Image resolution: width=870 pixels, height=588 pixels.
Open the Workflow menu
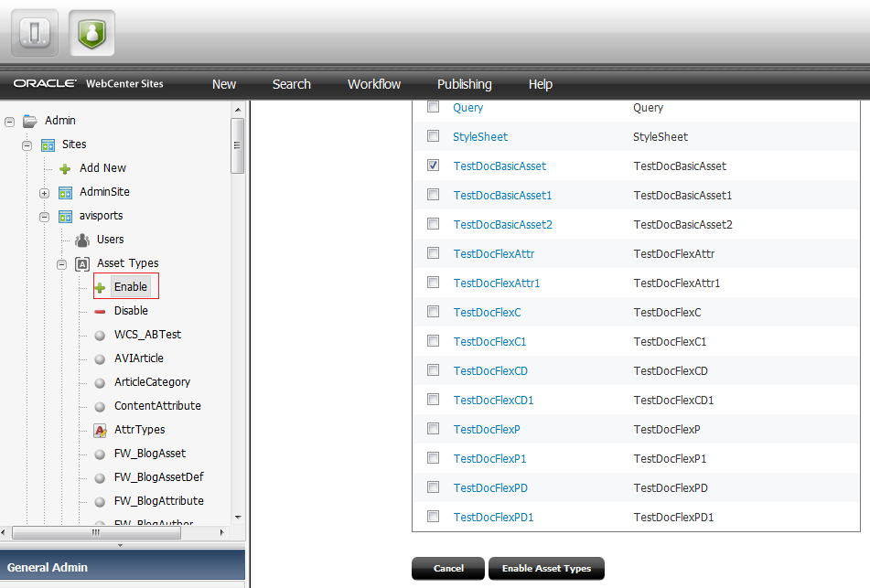[374, 84]
